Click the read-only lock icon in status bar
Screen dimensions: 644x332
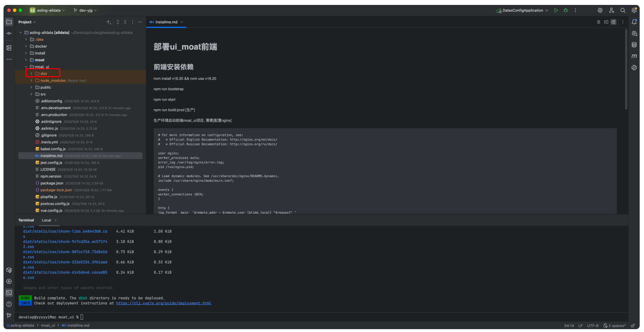coord(632,325)
